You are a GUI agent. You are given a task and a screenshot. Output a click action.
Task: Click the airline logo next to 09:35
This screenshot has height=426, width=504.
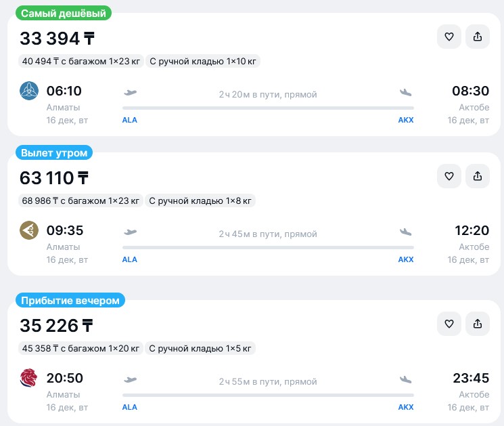[x=30, y=230]
